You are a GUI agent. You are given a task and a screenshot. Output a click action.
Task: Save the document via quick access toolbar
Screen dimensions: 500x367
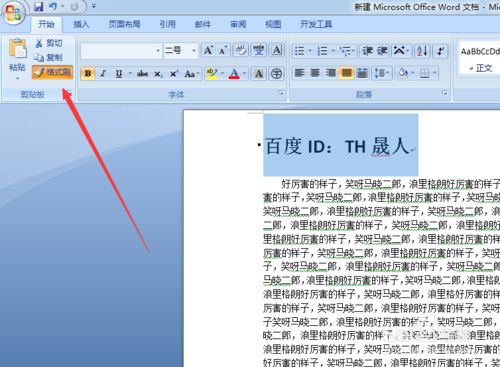(39, 6)
